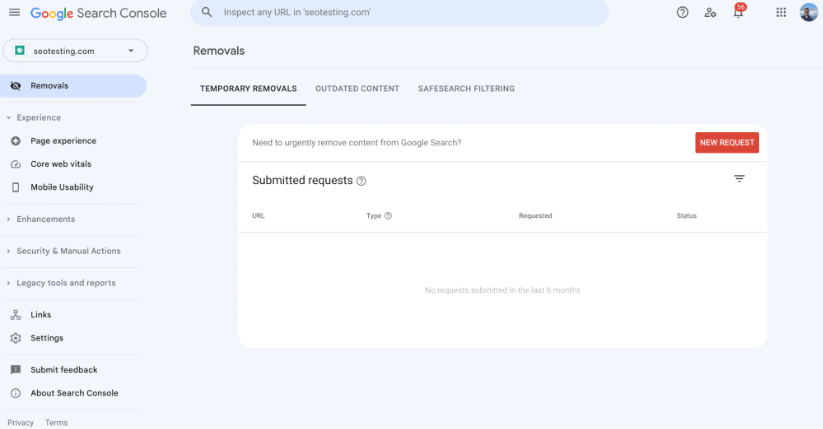Switch to Temporary Removals tab
823x429 pixels.
point(248,89)
